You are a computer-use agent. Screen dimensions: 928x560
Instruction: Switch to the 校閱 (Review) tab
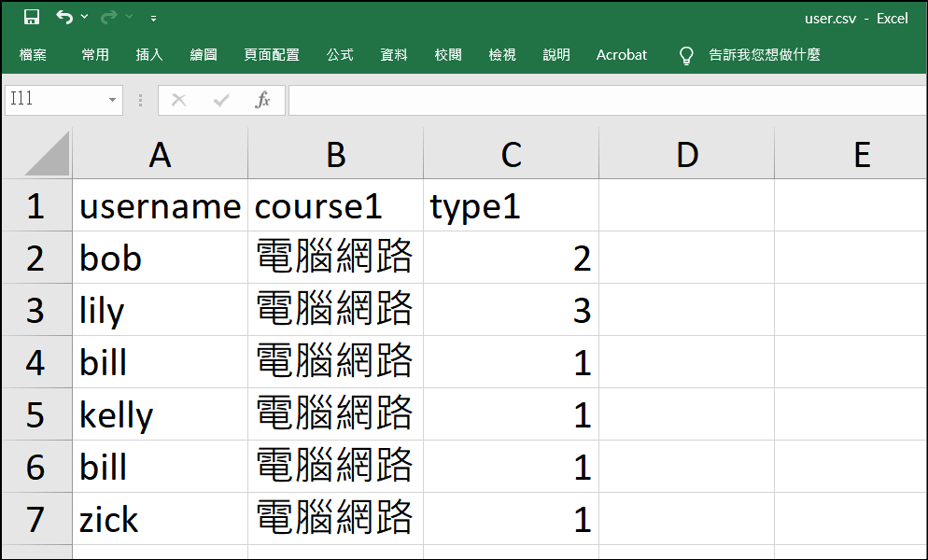coord(448,55)
